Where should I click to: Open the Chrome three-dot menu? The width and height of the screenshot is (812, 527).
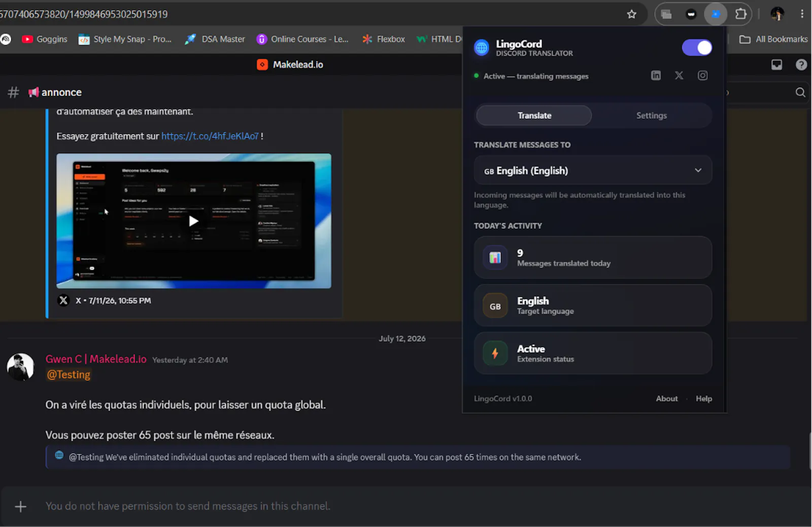point(802,14)
